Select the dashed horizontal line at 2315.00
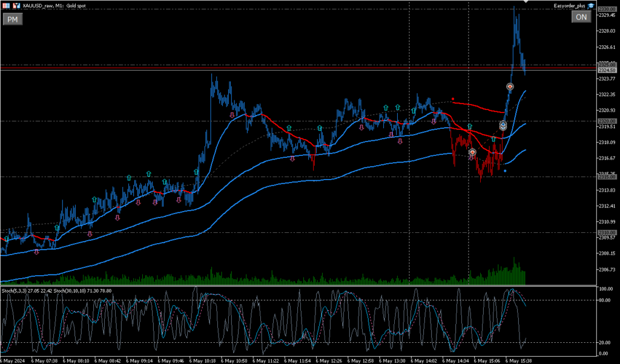Screen dimensions: 620x364 pos(298,177)
